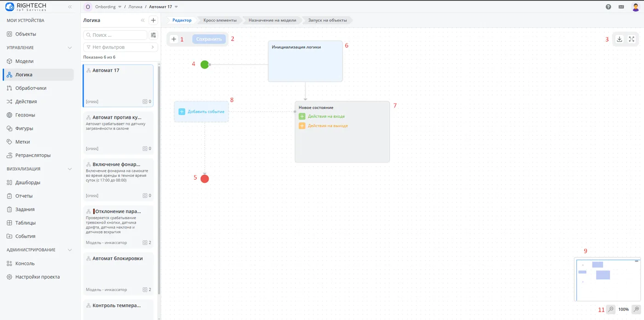
Task: Click the plus button in editor toolbar
Action: [174, 39]
